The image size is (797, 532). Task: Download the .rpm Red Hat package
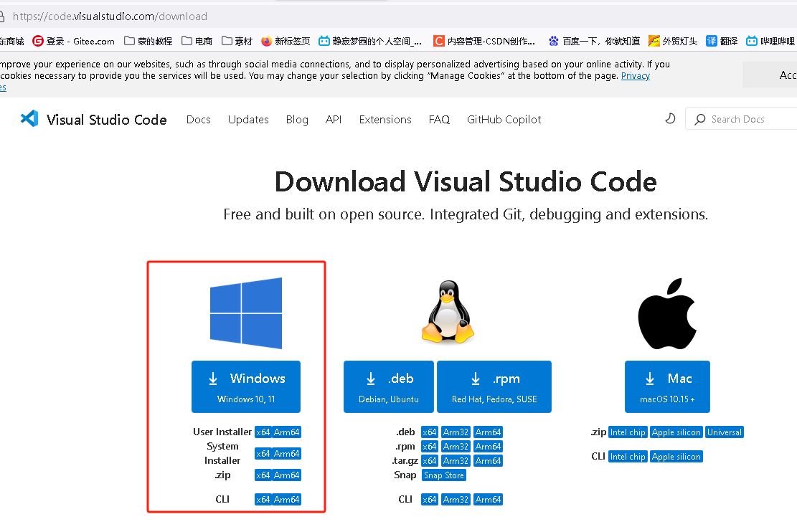(x=494, y=386)
